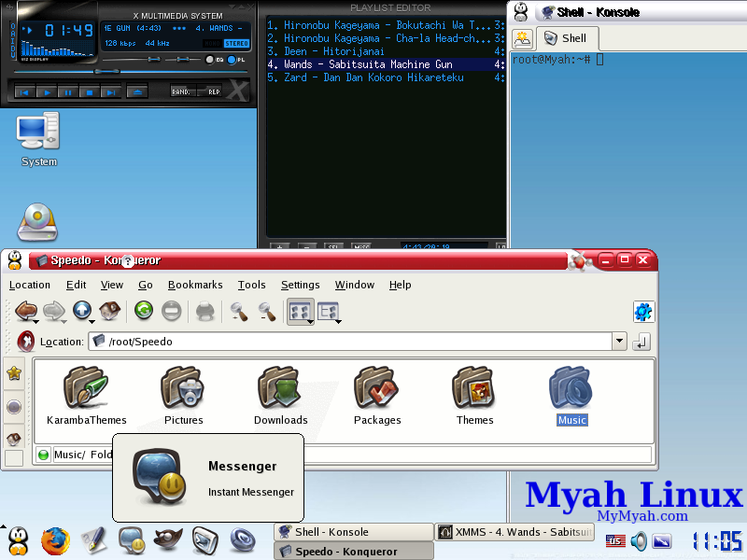This screenshot has width=747, height=560.
Task: Select playlist track 4 Wands - Sabitsuita Machine Gun
Action: 385,64
